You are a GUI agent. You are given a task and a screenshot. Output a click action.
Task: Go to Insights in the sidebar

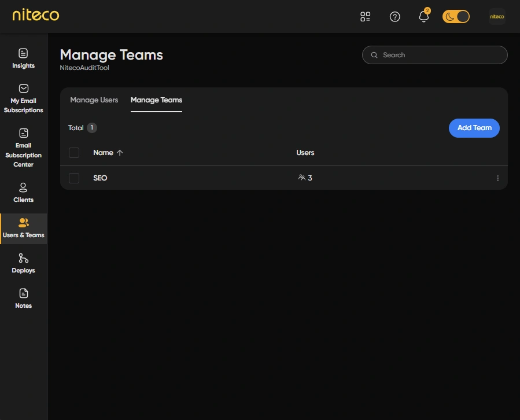pyautogui.click(x=23, y=59)
